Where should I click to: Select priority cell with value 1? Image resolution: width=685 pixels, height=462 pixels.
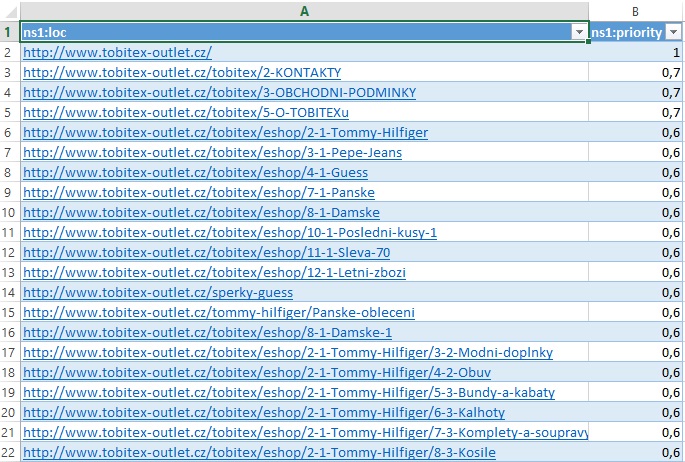(x=636, y=53)
